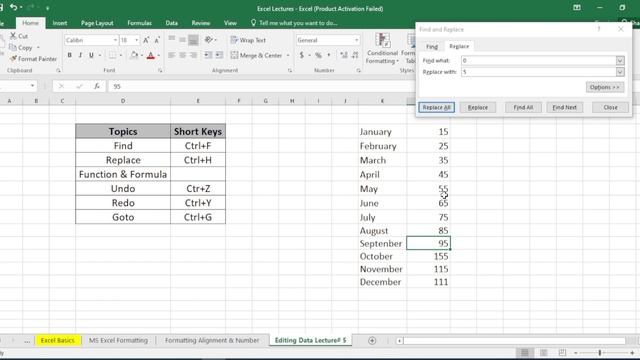Open the font color dropdown arrow
Image resolution: width=640 pixels, height=360 pixels.
[158, 55]
